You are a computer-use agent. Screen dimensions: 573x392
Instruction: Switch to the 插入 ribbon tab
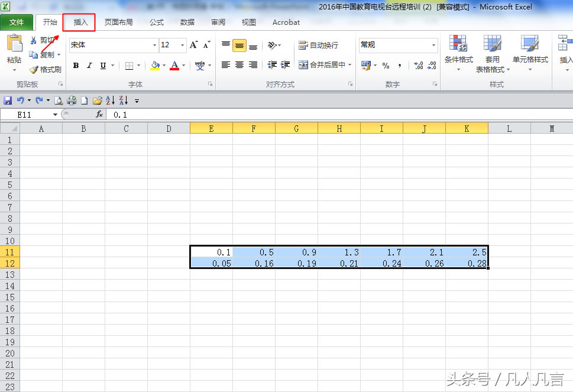80,22
